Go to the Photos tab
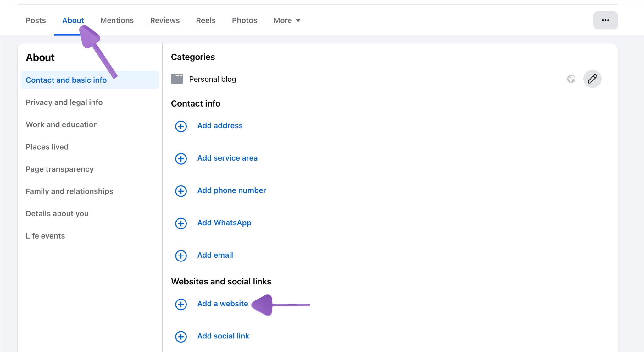Viewport: 644px width, 352px height. (x=244, y=20)
